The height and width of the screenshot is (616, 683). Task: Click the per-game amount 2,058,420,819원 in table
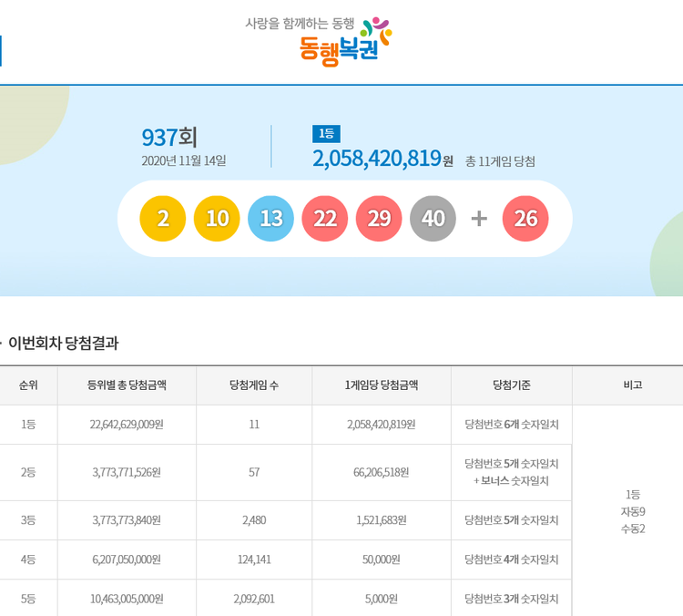click(x=382, y=424)
